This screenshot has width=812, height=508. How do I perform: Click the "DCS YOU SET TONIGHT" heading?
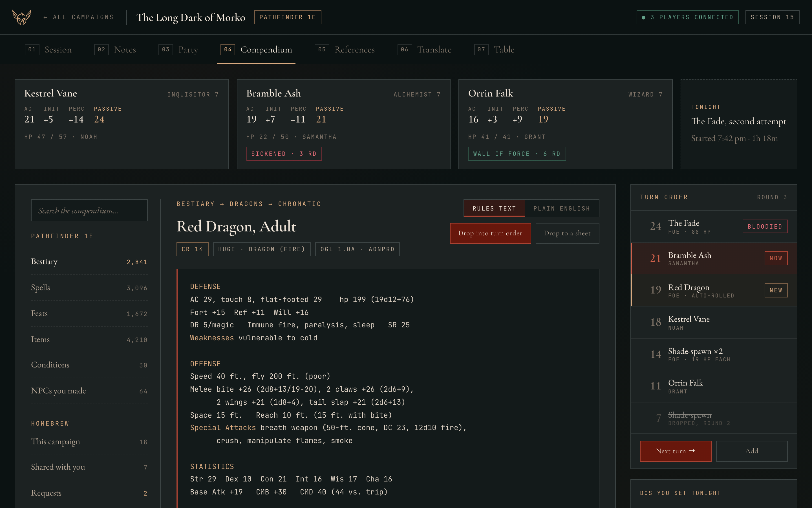(x=680, y=493)
